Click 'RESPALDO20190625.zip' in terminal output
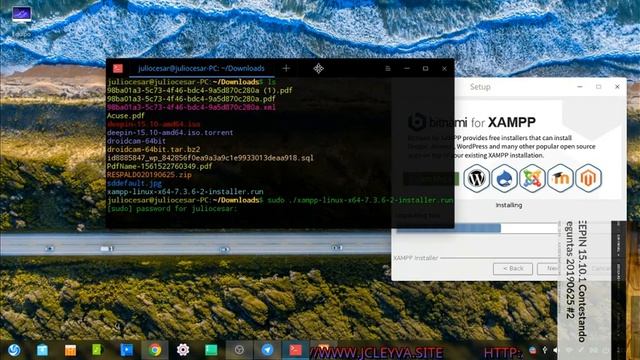640x360 pixels. click(x=149, y=175)
